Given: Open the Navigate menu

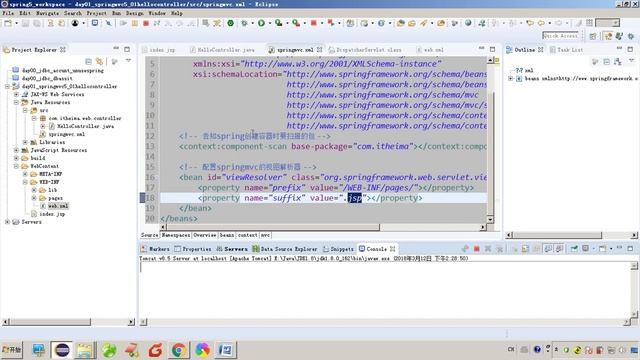Looking at the screenshot, I should [47, 13].
